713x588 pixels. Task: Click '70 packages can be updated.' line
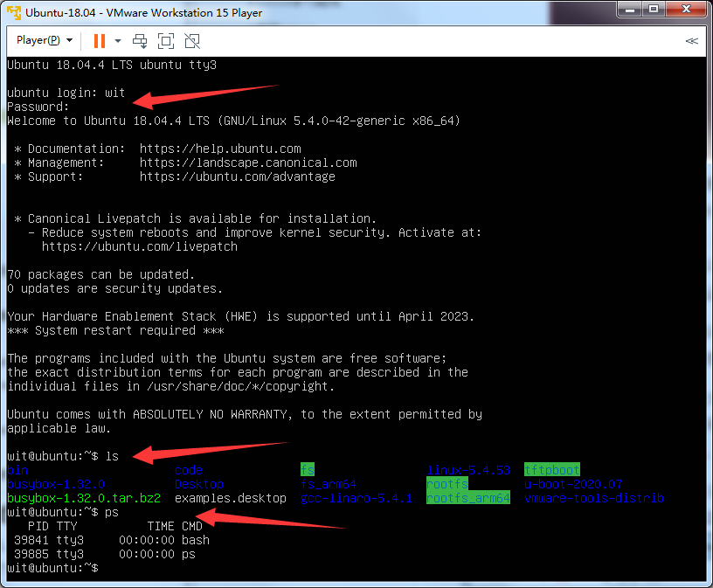[101, 274]
